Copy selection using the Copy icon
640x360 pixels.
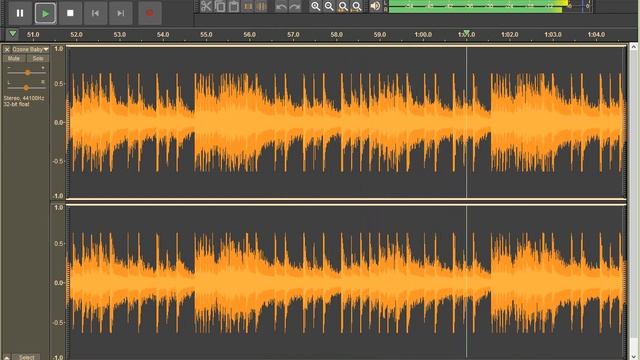[x=220, y=6]
